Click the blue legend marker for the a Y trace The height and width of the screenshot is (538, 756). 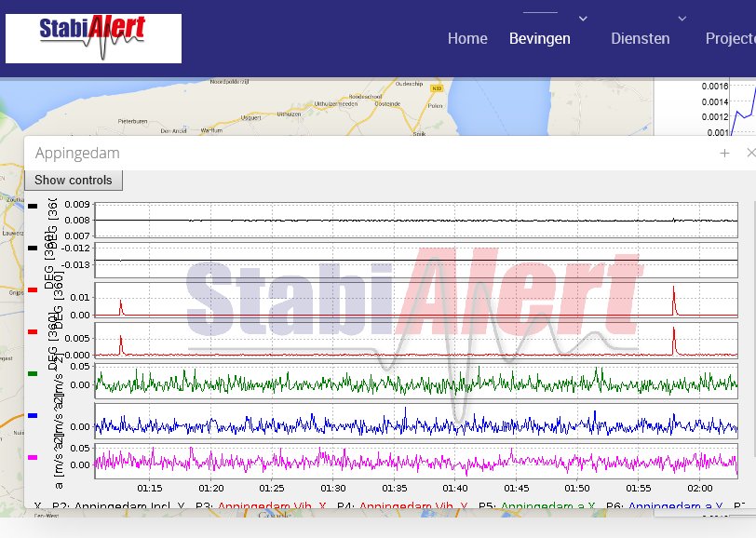tap(33, 417)
